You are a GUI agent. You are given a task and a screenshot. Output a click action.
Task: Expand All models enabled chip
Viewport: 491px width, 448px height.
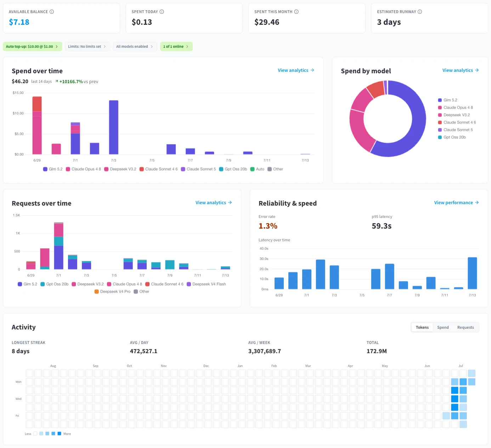pos(135,46)
